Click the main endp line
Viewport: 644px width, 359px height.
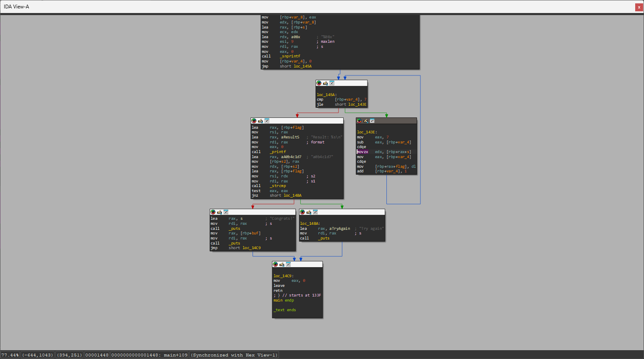[x=284, y=300]
